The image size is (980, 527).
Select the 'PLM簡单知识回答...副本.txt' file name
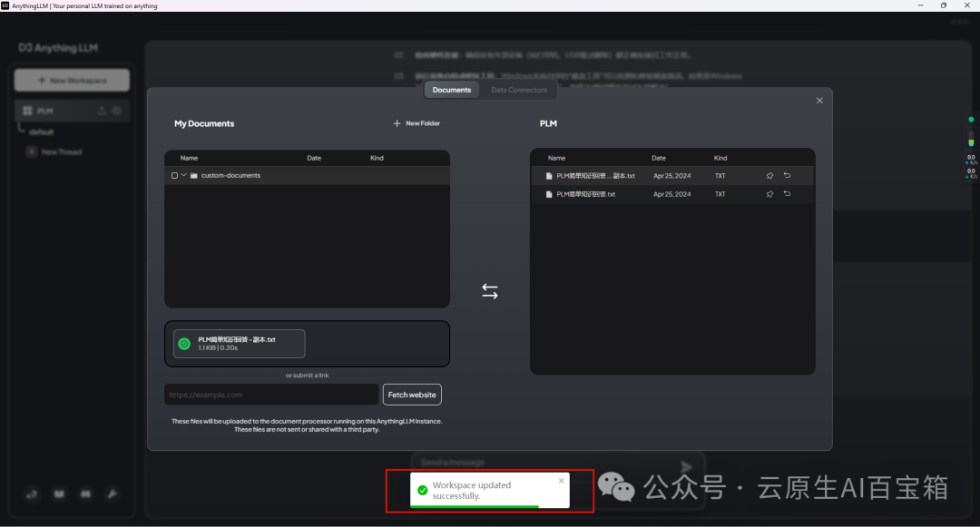click(x=595, y=176)
